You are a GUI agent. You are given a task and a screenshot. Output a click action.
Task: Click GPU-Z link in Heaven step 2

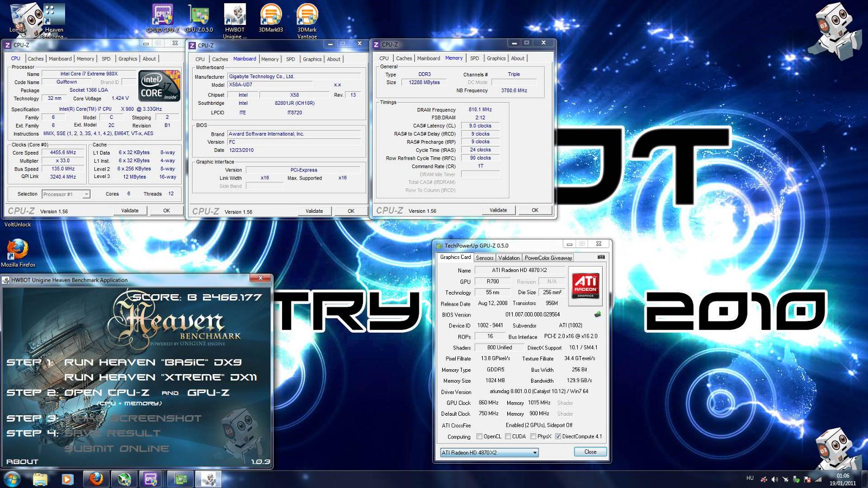[x=208, y=392]
